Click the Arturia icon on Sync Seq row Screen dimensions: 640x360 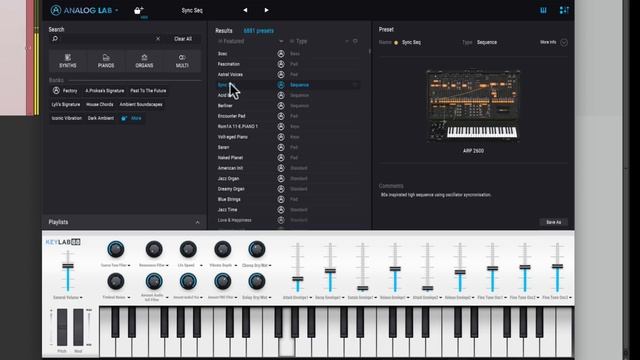[281, 85]
